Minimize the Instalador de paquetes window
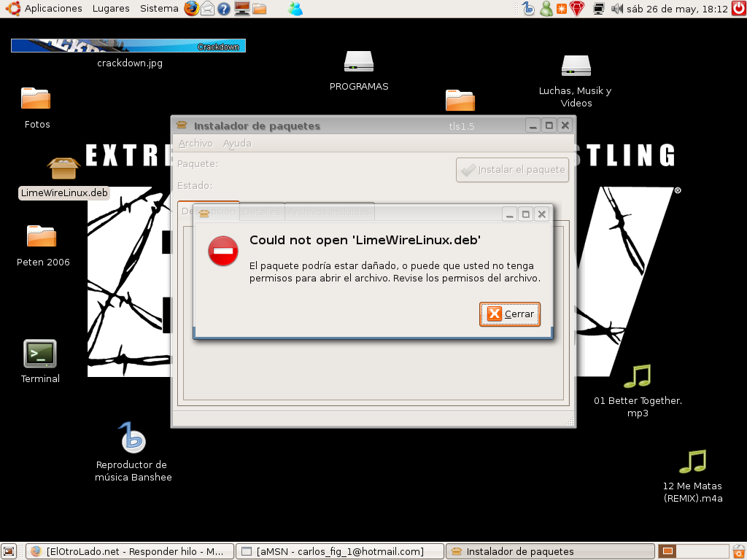The width and height of the screenshot is (747, 560). point(533,125)
